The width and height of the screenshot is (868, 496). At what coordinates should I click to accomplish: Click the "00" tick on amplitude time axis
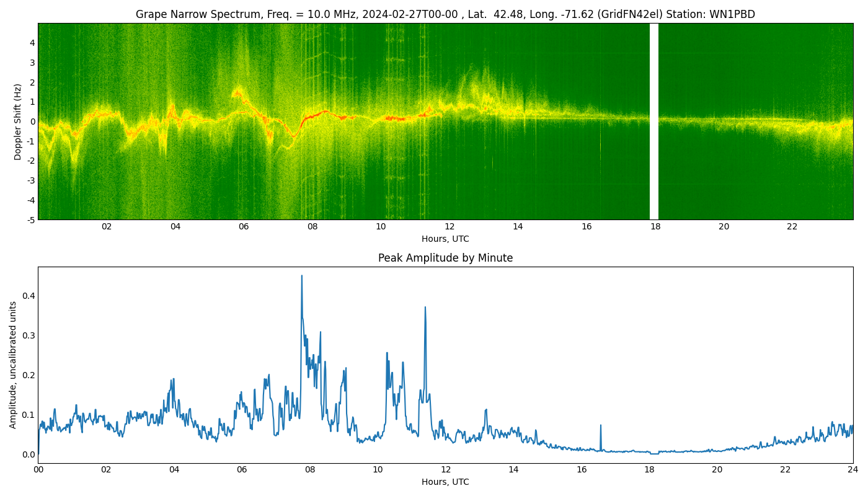[38, 469]
